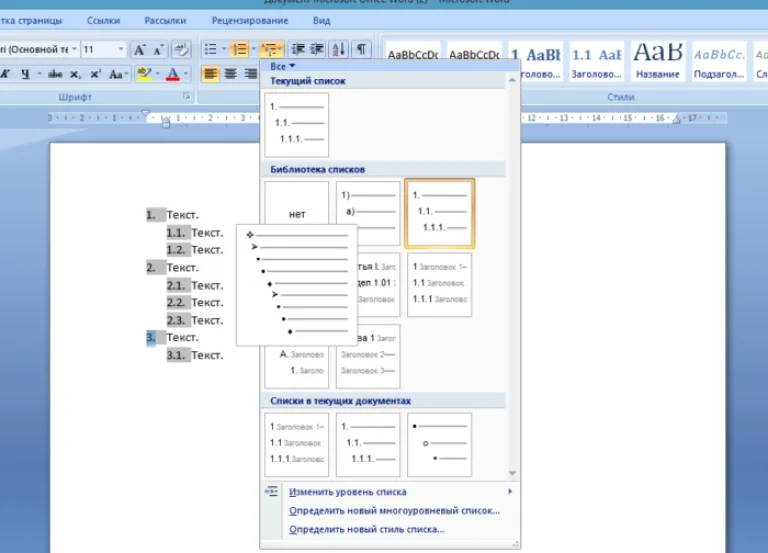This screenshot has width=768, height=553.
Task: Open the font size dropdown
Action: 120,49
